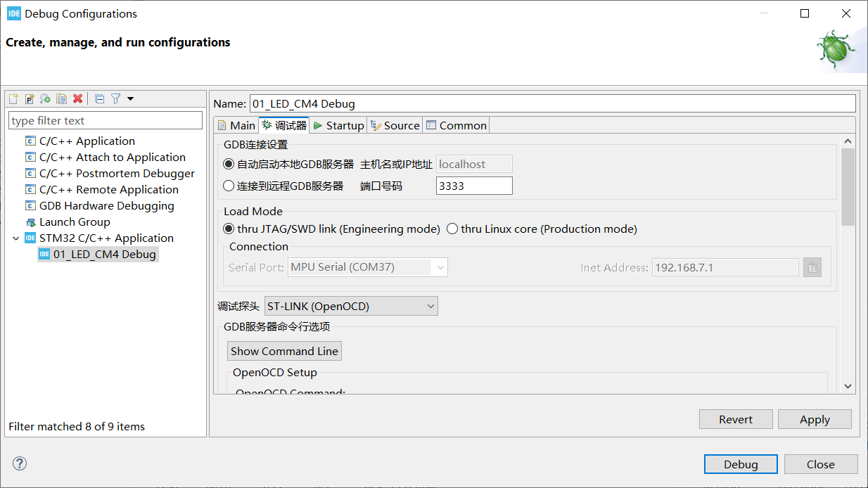The image size is (868, 488).
Task: Click the debugger panel scrollbar thumb
Action: pyautogui.click(x=848, y=187)
